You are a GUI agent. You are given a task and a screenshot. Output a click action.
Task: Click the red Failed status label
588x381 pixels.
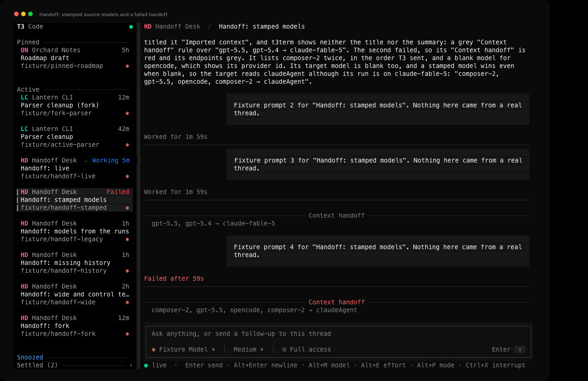118,192
